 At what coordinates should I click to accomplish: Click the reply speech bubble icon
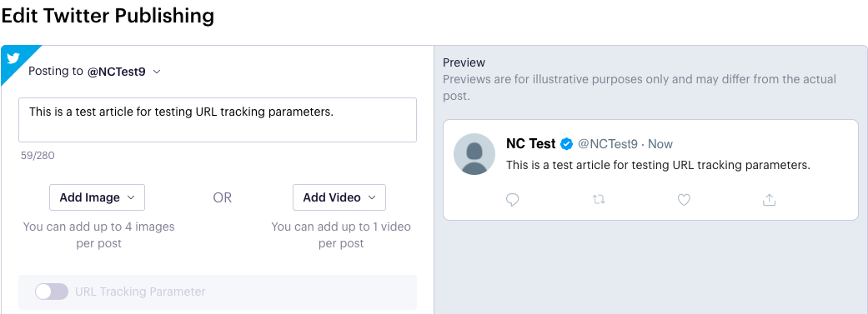pos(513,200)
